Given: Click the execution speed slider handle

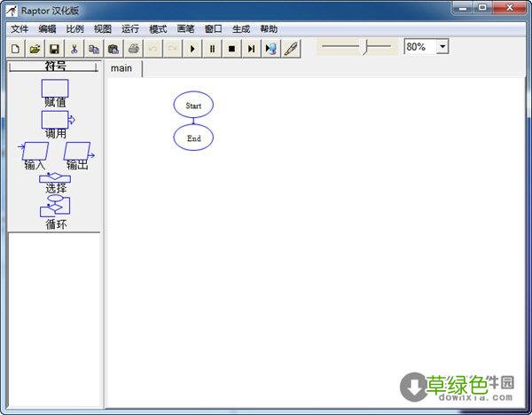Looking at the screenshot, I should coord(365,46).
